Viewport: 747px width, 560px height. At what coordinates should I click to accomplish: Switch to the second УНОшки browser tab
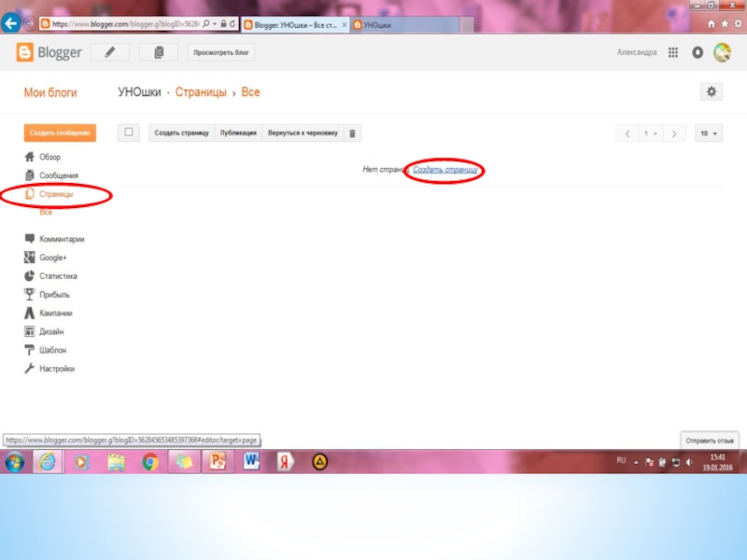pyautogui.click(x=405, y=25)
